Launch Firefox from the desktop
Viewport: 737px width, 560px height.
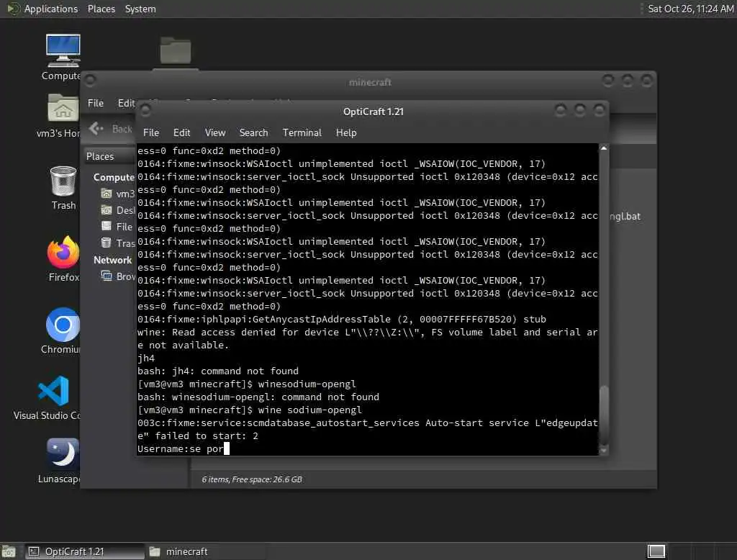tap(63, 252)
